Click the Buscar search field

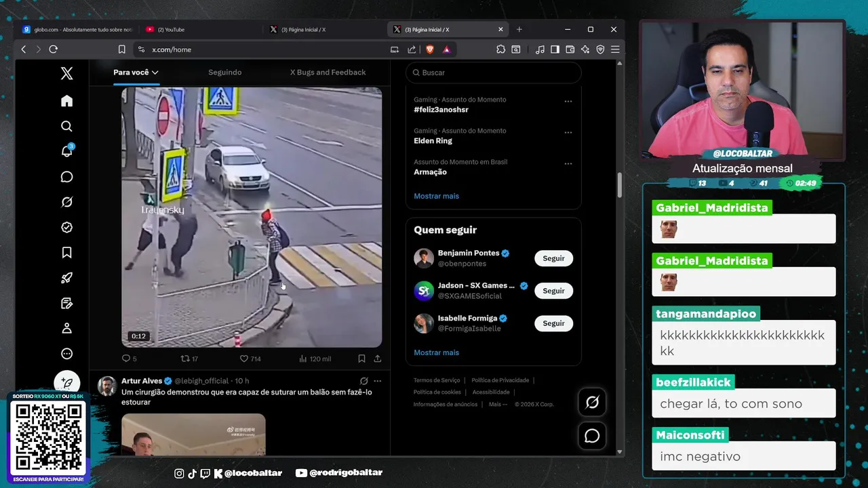point(493,73)
